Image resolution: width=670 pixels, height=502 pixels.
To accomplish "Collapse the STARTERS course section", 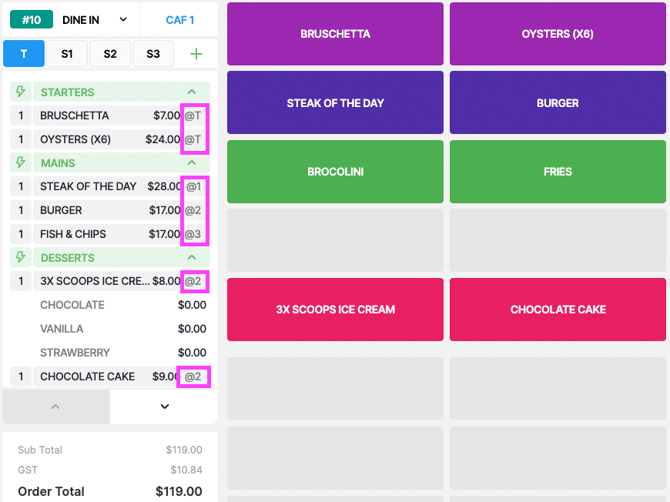I will pos(192,92).
